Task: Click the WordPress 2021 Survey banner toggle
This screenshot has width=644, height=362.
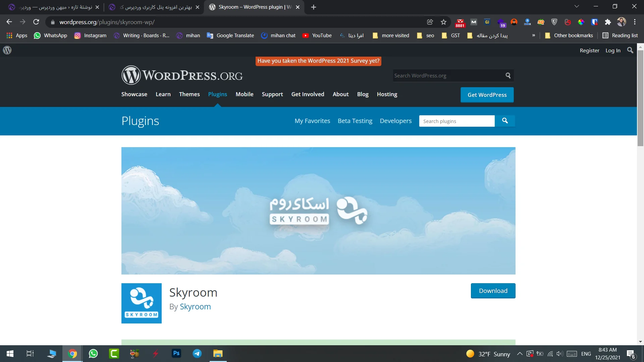Action: tap(318, 61)
